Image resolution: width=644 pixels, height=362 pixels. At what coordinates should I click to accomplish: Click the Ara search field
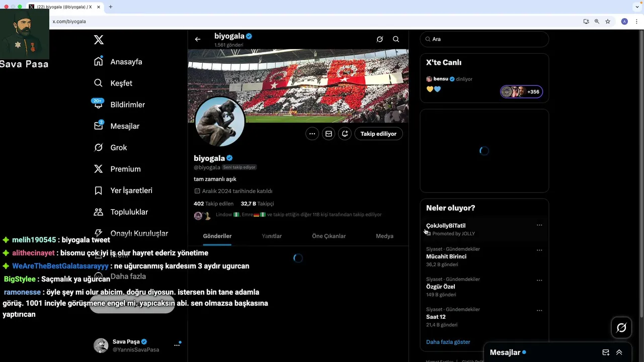click(x=484, y=39)
